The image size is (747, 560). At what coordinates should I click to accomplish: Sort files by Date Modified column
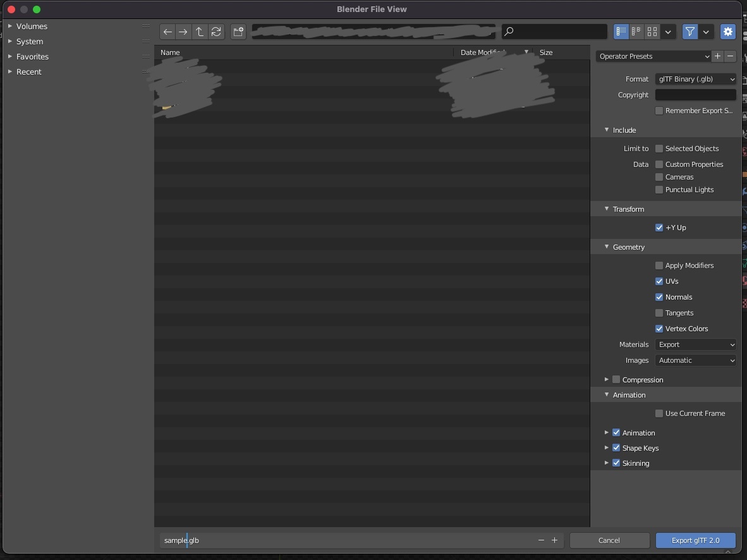point(493,52)
